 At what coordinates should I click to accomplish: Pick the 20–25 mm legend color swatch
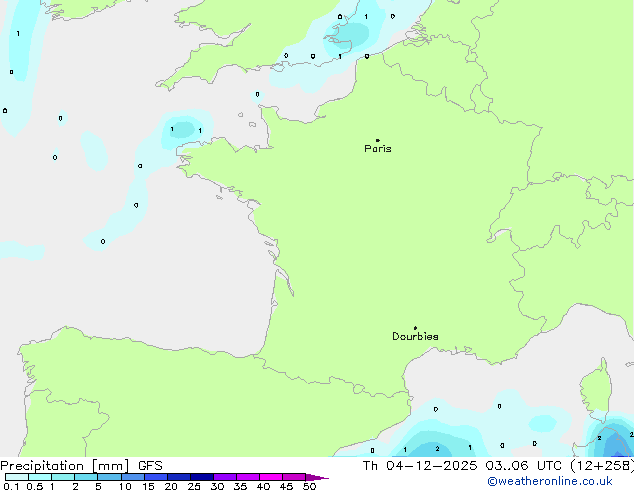pos(179,477)
